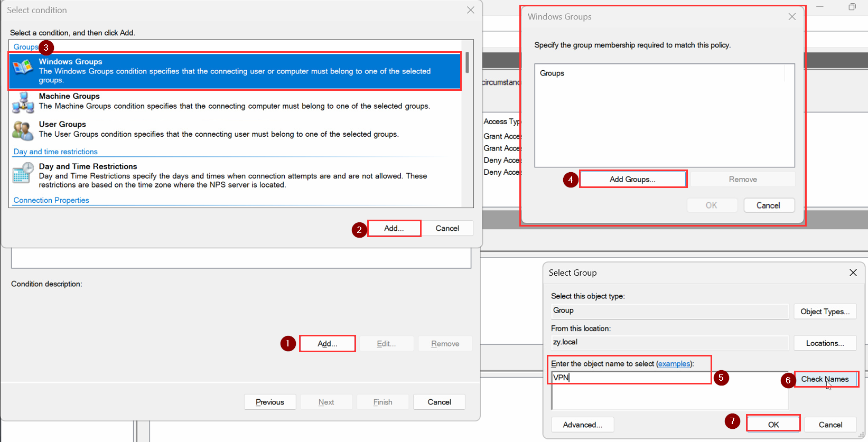Image resolution: width=868 pixels, height=442 pixels.
Task: Minimize the background window
Action: pyautogui.click(x=820, y=7)
